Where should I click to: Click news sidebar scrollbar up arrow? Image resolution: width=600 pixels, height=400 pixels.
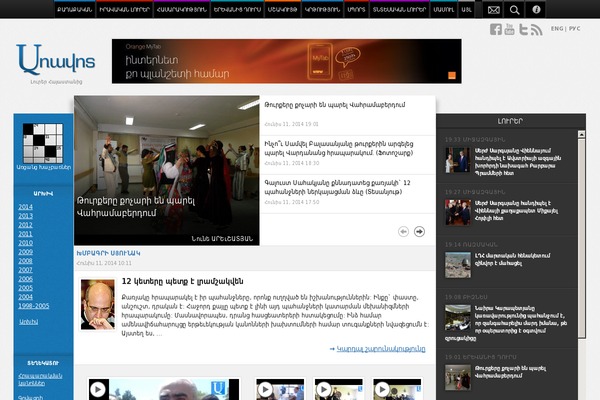pos(582,134)
